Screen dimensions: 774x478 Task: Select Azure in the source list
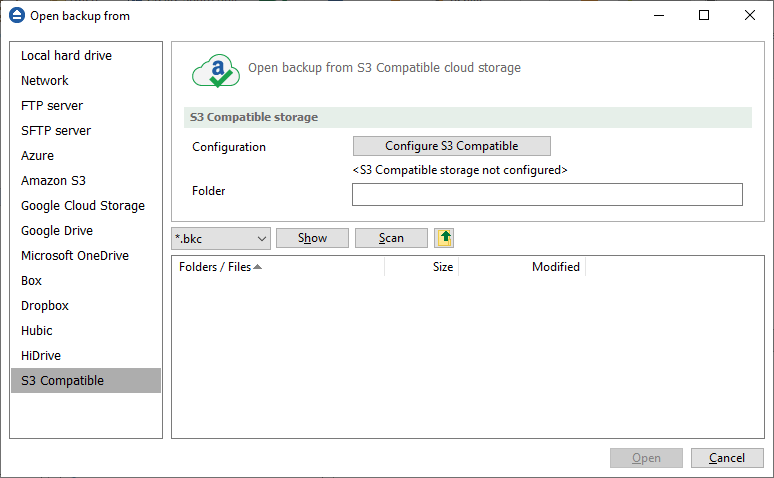tap(86, 156)
